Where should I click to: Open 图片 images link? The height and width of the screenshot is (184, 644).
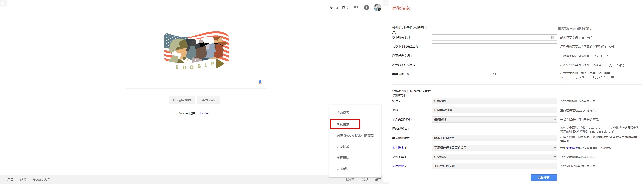345,8
